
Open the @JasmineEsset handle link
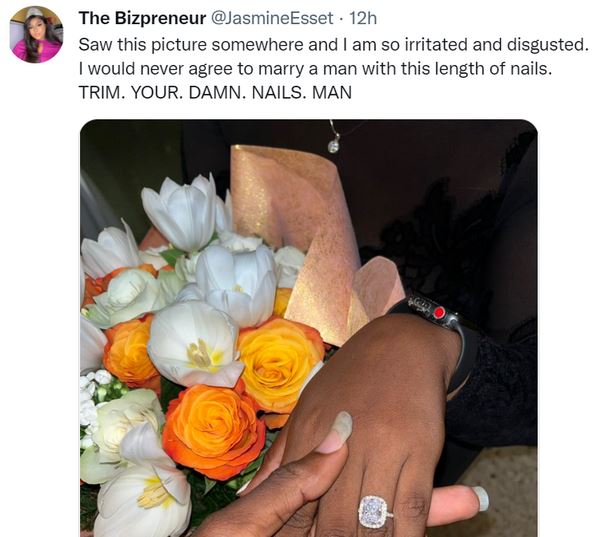point(272,18)
